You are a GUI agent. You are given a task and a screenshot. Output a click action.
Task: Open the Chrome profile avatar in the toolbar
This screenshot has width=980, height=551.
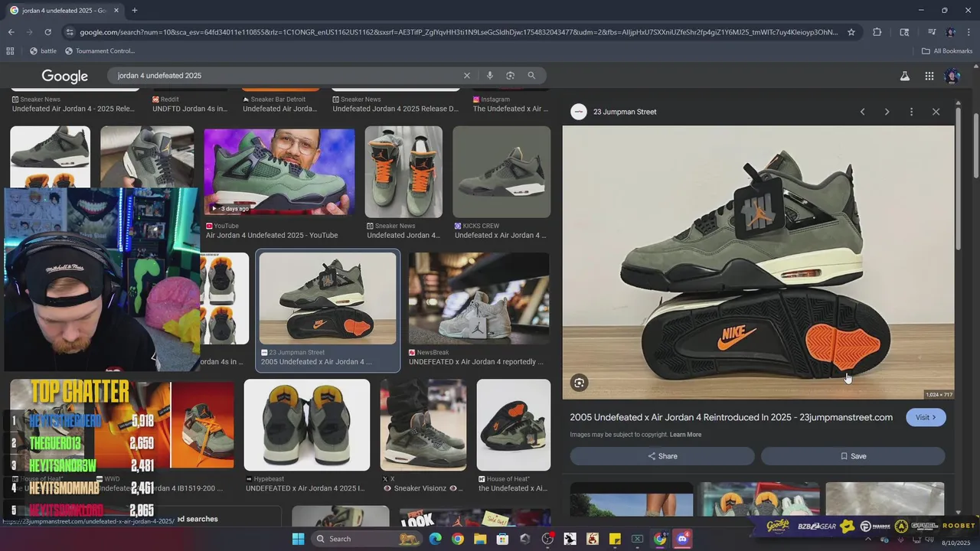pyautogui.click(x=951, y=32)
